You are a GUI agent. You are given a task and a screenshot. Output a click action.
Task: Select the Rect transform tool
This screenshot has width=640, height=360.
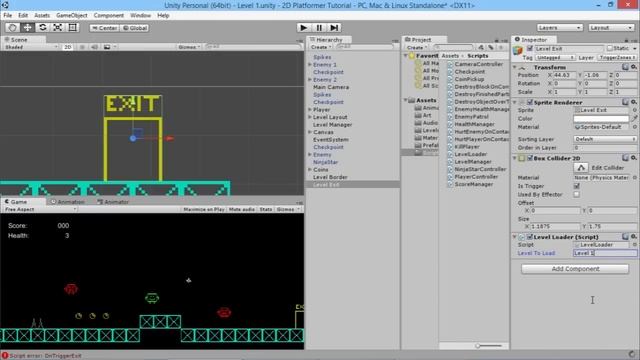pos(73,27)
